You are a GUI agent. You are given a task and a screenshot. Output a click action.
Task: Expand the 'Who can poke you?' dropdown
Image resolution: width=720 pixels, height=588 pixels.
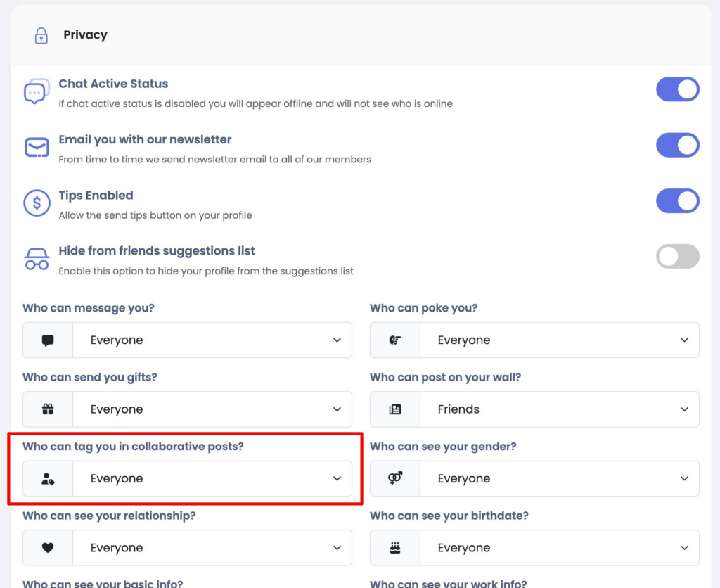tap(559, 340)
